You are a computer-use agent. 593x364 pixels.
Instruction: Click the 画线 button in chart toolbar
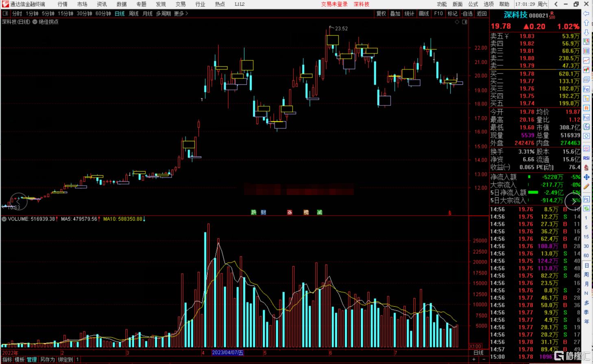[424, 13]
